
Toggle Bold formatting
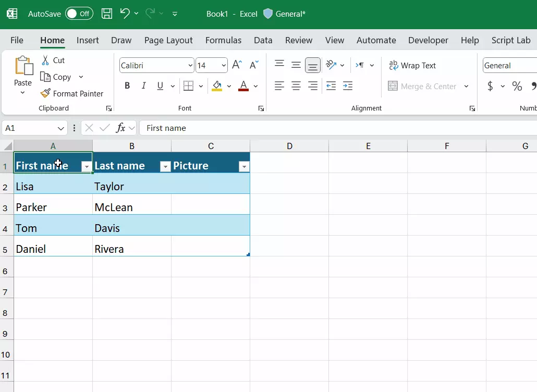(127, 86)
